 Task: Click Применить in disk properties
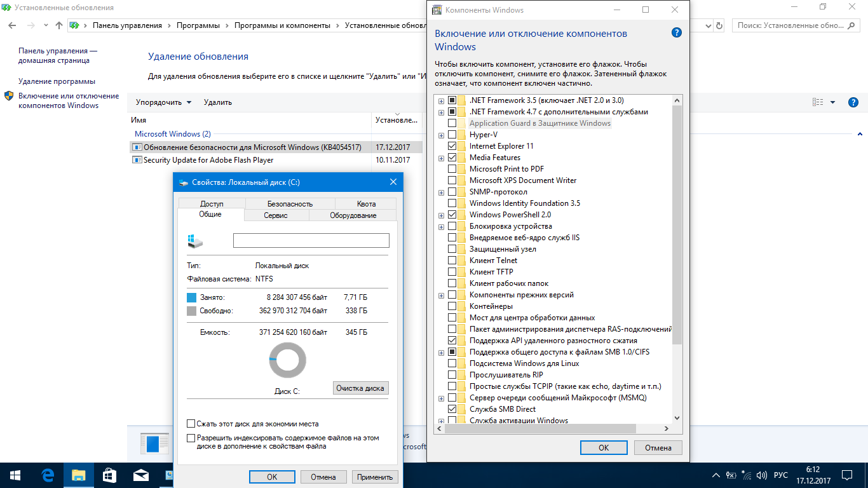pos(375,477)
